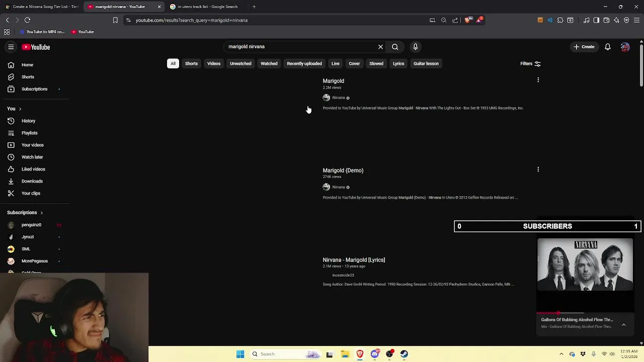The image size is (644, 362).
Task: Select the Live filter chip
Action: click(x=335, y=64)
